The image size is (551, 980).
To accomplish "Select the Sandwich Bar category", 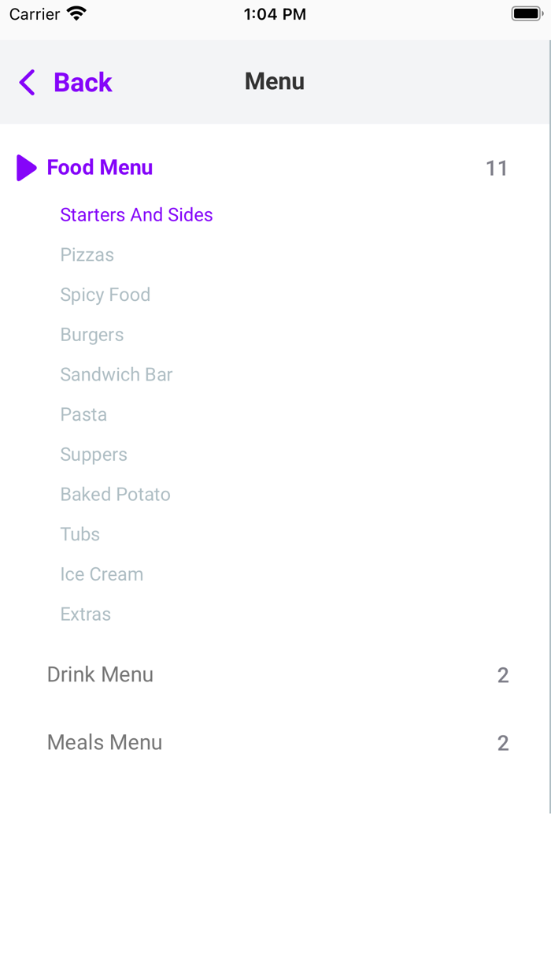I will (116, 375).
